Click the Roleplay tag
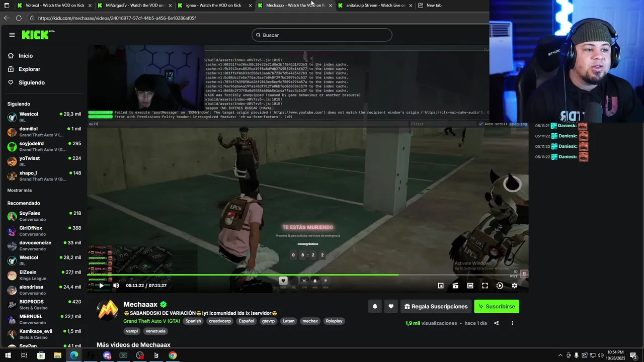644x362 pixels. [334, 321]
